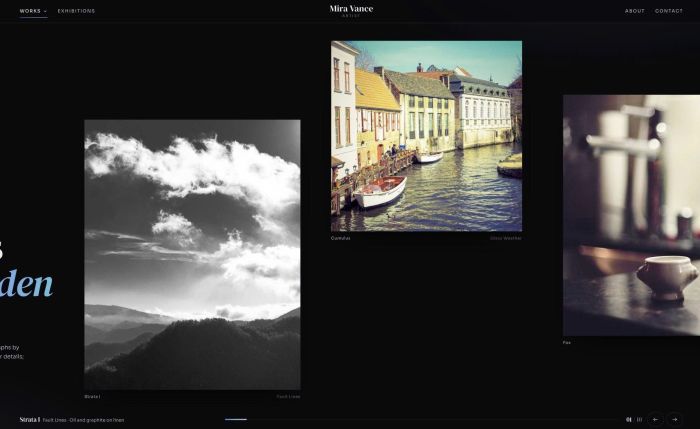Open the Works menu
700x429 pixels.
[x=33, y=11]
